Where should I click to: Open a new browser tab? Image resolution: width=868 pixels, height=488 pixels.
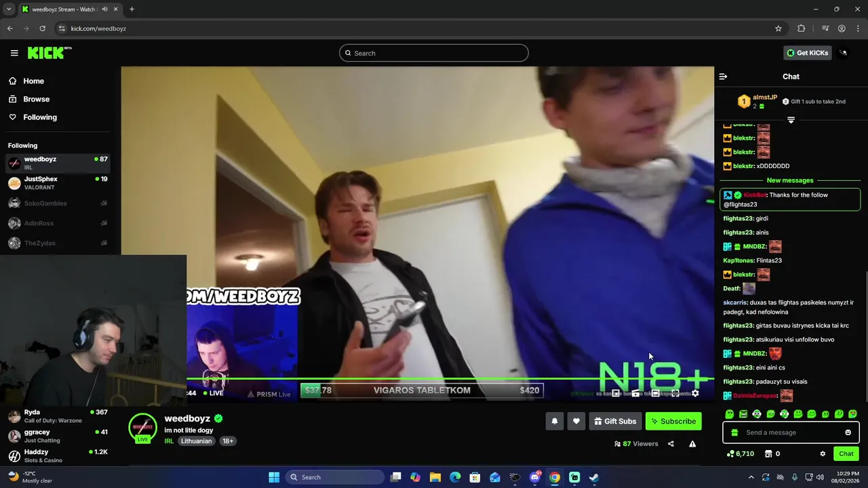coord(132,9)
